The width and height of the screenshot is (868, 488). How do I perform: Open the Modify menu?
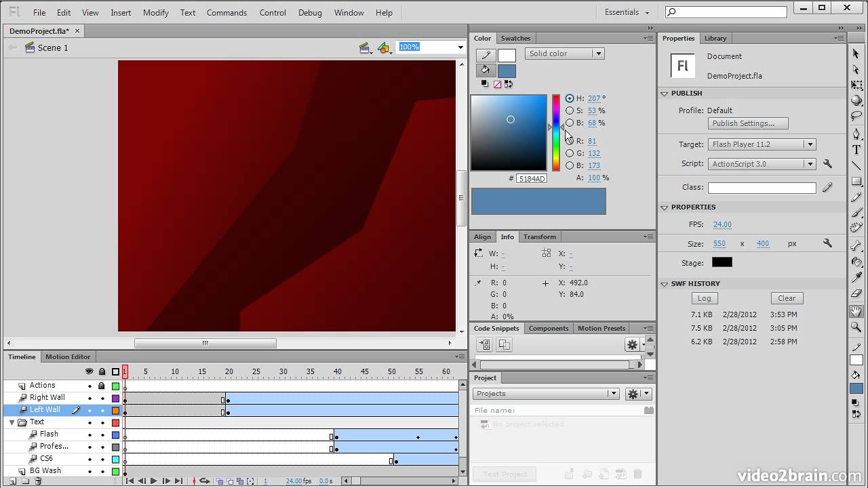155,12
